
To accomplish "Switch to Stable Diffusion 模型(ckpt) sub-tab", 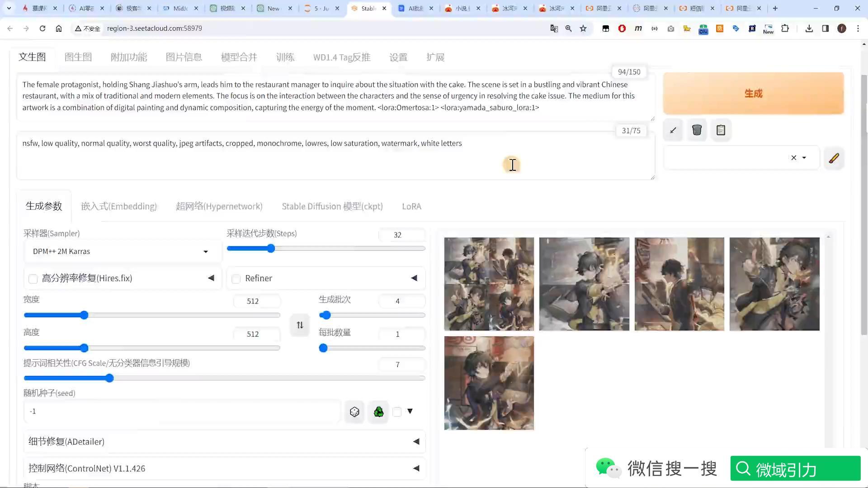I will (332, 206).
